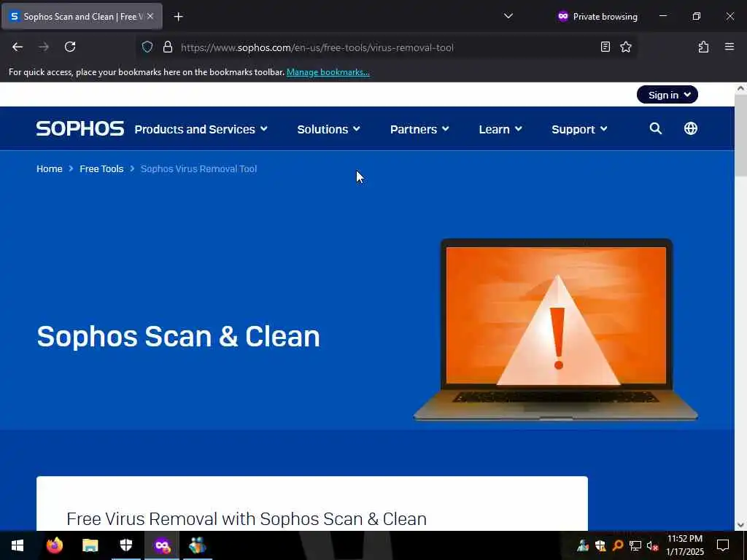Toggle reader view icon
This screenshot has width=747, height=560.
click(x=605, y=47)
